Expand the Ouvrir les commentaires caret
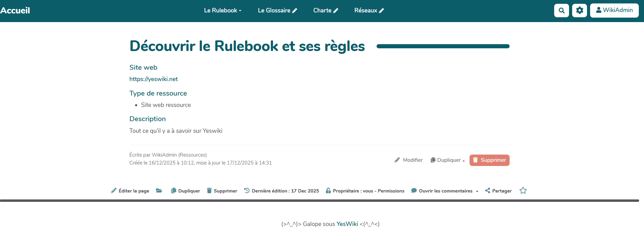 click(x=477, y=191)
